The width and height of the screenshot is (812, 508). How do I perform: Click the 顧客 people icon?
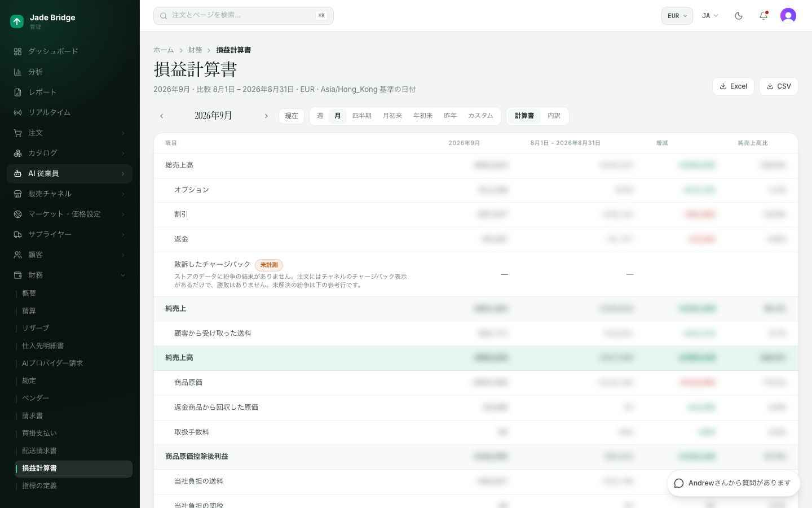click(17, 255)
